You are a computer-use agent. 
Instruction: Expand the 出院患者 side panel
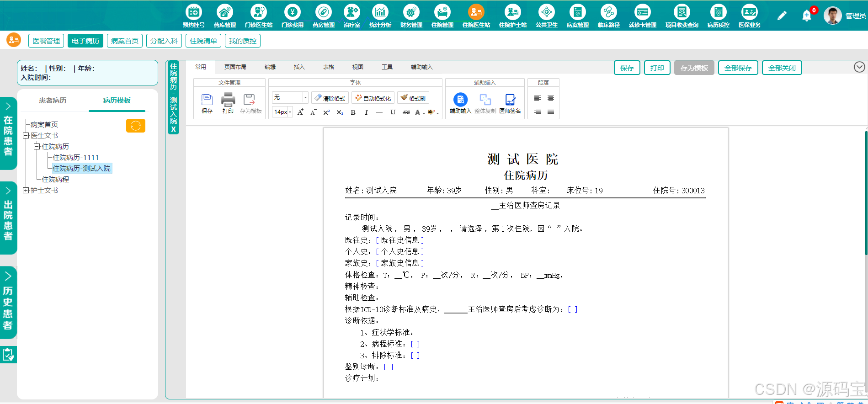pos(8,218)
